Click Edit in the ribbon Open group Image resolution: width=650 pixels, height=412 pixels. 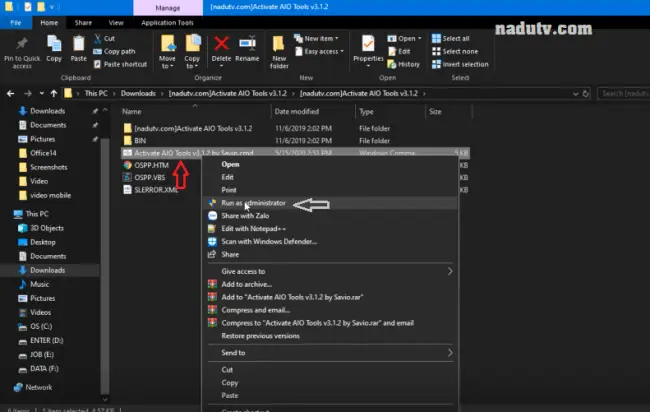click(x=399, y=51)
